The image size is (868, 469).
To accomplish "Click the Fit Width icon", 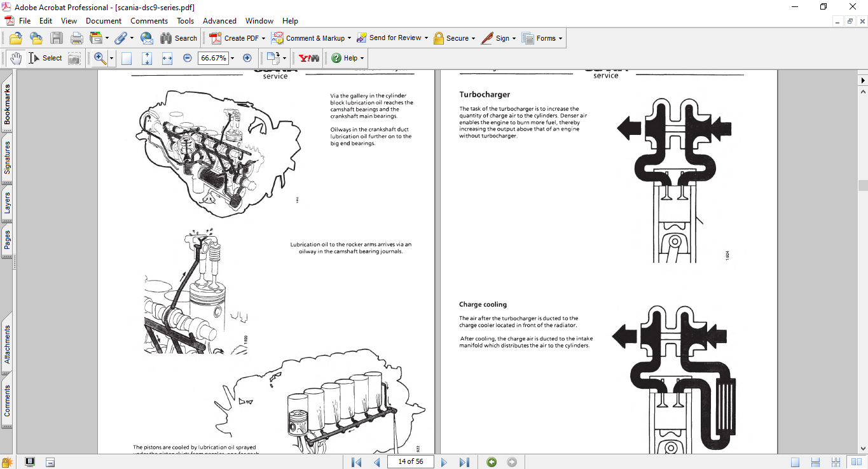I will click(167, 58).
